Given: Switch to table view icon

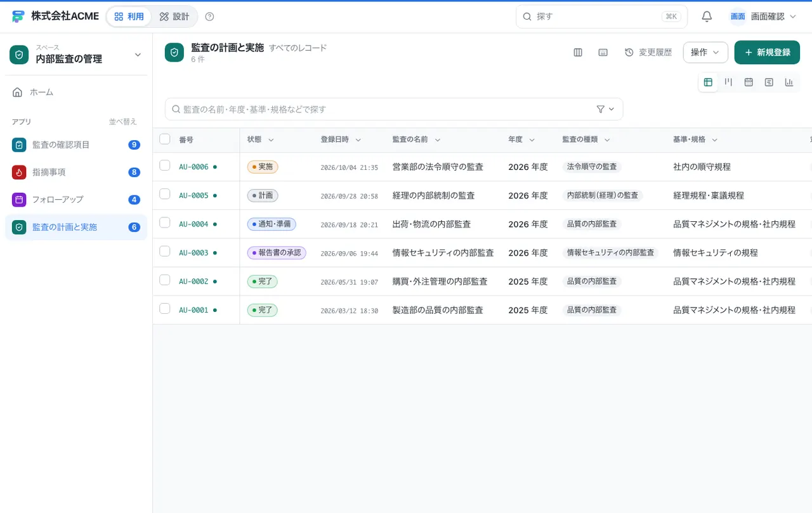Looking at the screenshot, I should pyautogui.click(x=708, y=82).
